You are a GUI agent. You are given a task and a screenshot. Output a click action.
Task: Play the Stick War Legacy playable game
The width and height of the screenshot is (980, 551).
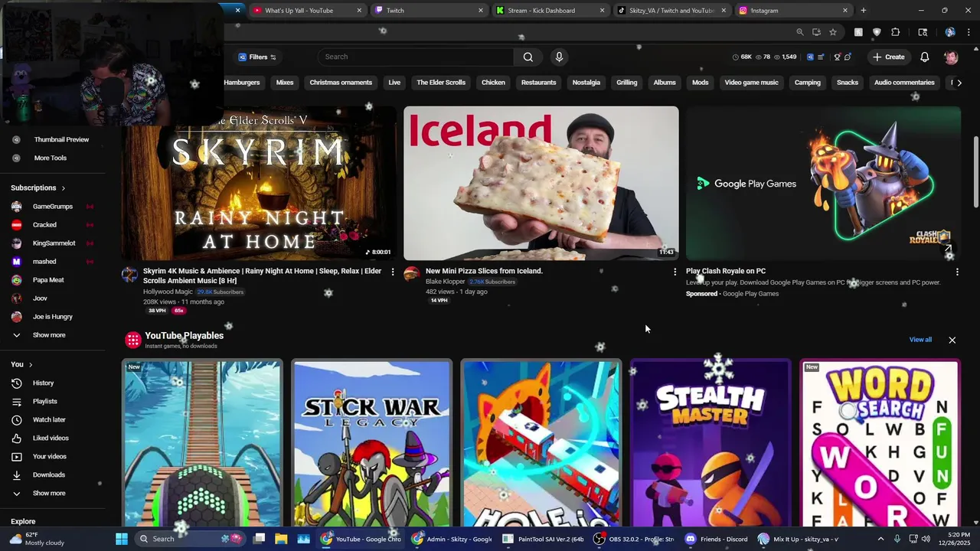pos(371,442)
